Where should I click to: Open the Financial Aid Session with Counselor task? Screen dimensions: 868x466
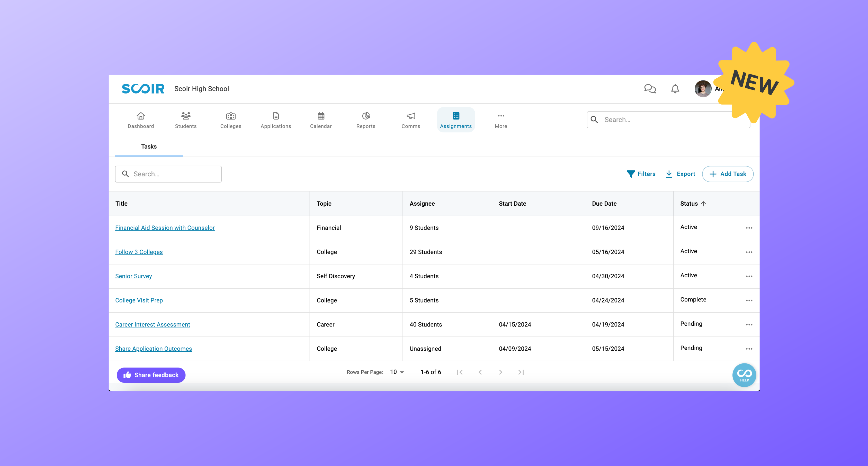point(165,228)
